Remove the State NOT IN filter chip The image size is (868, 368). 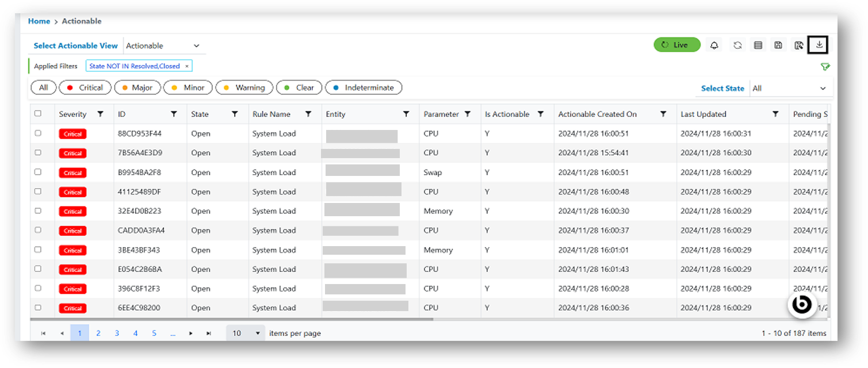coord(186,66)
